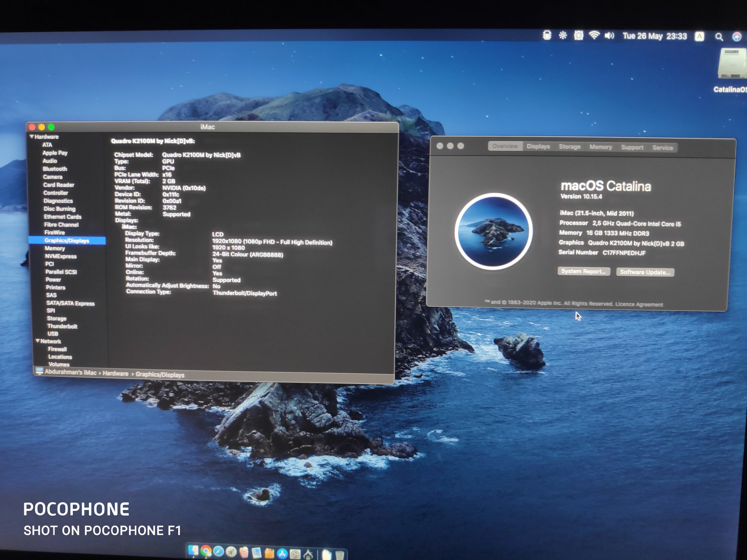Select USB in the sidebar

pos(53,334)
